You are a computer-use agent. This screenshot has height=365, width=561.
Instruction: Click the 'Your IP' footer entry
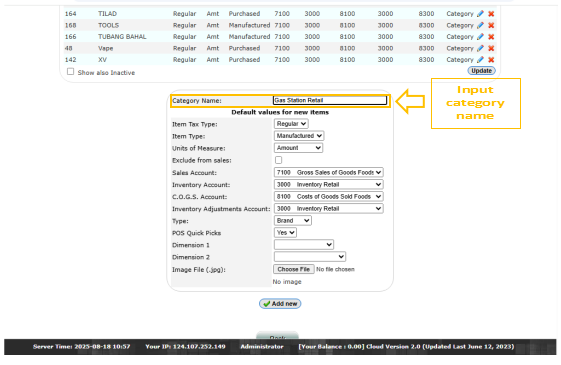click(x=185, y=346)
